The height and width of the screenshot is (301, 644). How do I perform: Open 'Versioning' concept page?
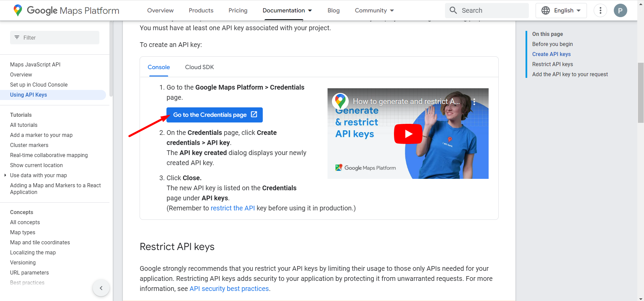23,262
